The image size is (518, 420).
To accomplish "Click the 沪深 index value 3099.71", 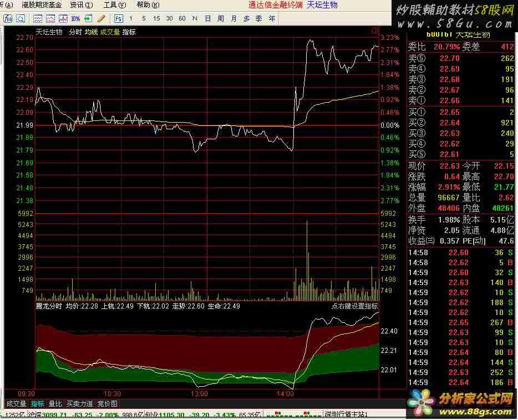I will [x=54, y=415].
